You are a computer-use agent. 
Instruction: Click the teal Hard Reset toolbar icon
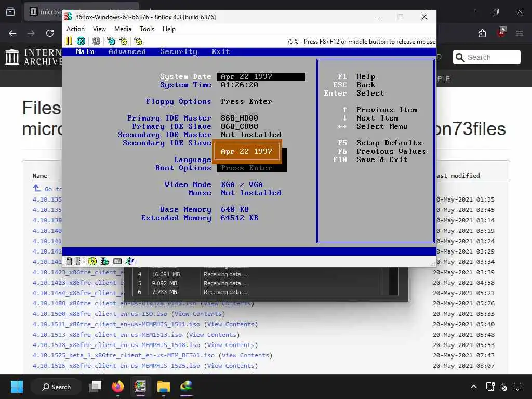point(81,42)
